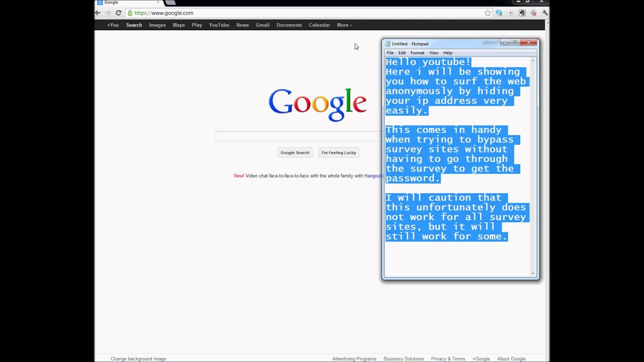Open Notepad's Help menu

[448, 53]
